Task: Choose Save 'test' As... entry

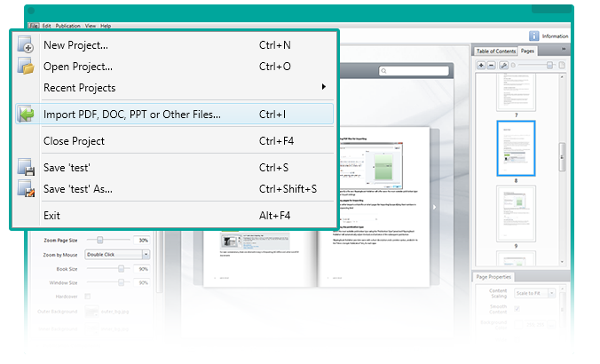Action: point(175,189)
